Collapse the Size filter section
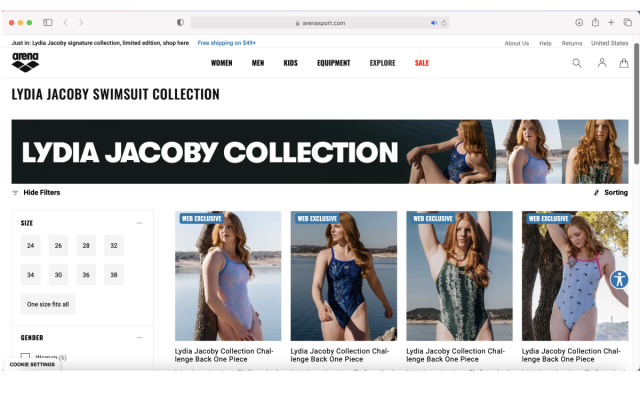Screen dimensions: 640x400 tap(139, 223)
